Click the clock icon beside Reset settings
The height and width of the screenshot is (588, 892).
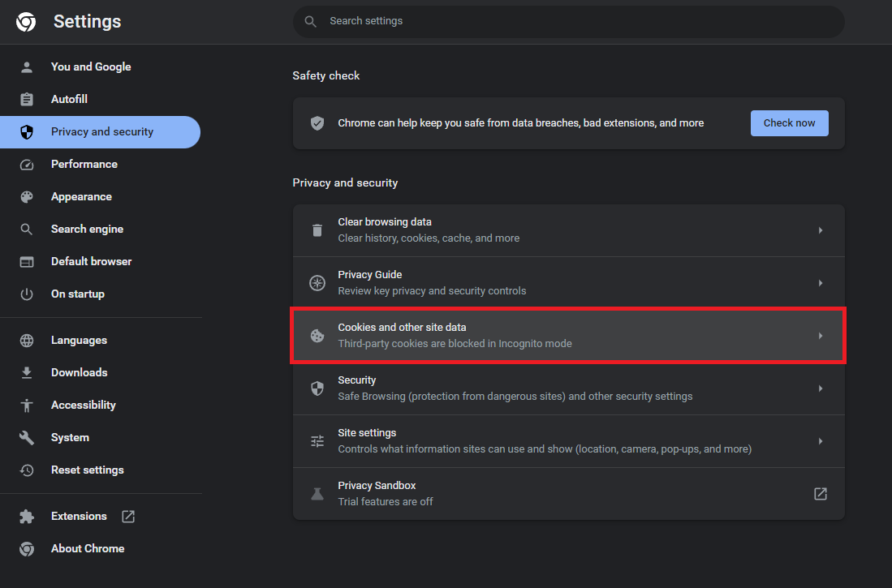pos(26,469)
